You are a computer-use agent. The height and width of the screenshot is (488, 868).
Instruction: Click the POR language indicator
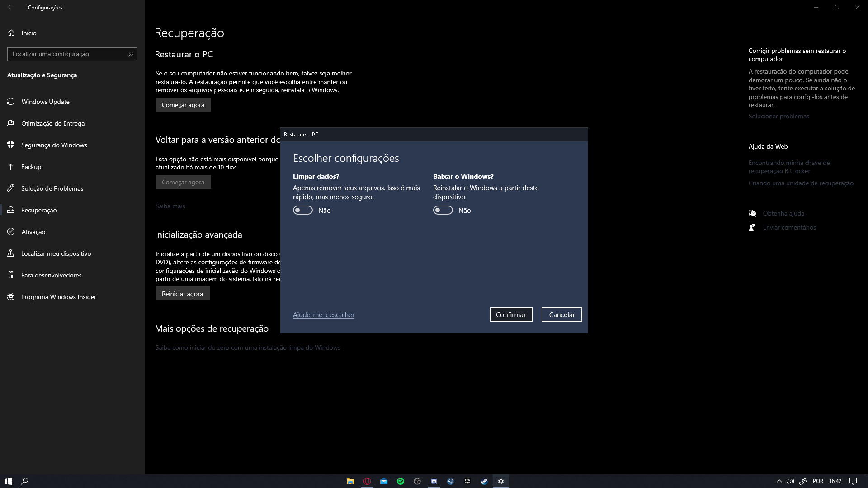tap(818, 481)
